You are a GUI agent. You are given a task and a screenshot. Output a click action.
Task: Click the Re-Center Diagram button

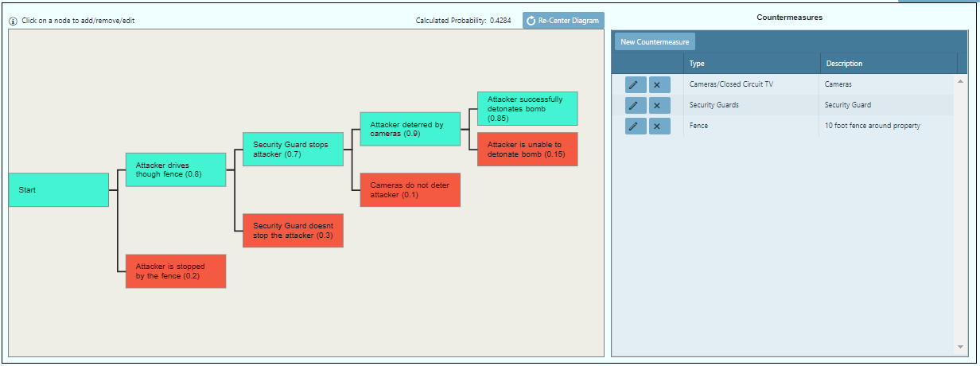click(563, 21)
